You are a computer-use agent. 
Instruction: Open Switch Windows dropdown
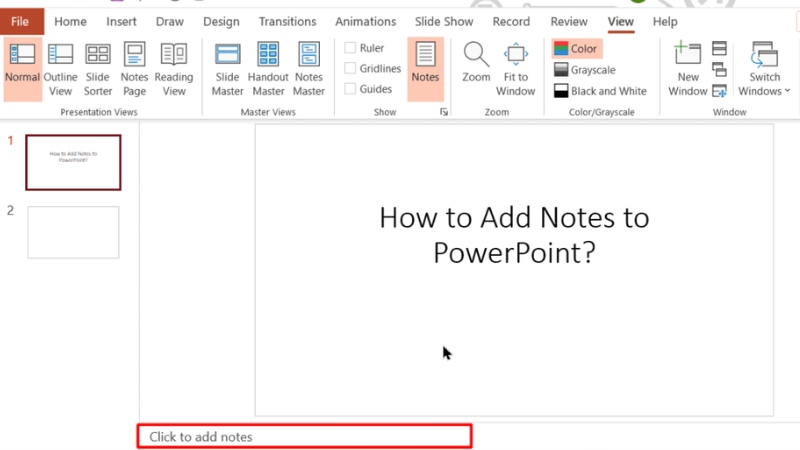point(764,69)
